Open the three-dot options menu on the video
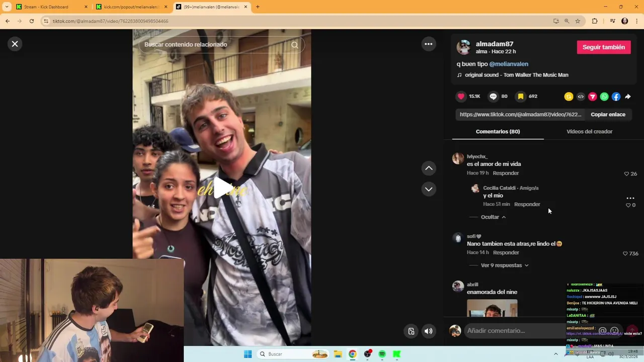The height and width of the screenshot is (362, 644). click(429, 44)
